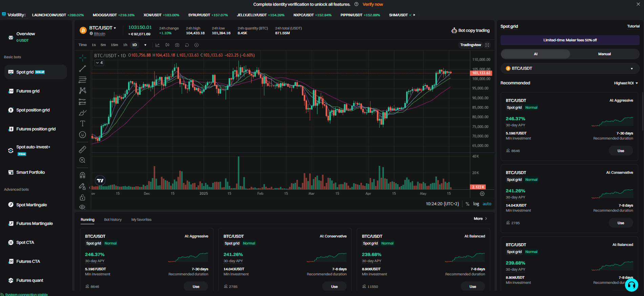Screen dimensions: 644x296
Task: Toggle magnet mode for drawings
Action: (82, 175)
